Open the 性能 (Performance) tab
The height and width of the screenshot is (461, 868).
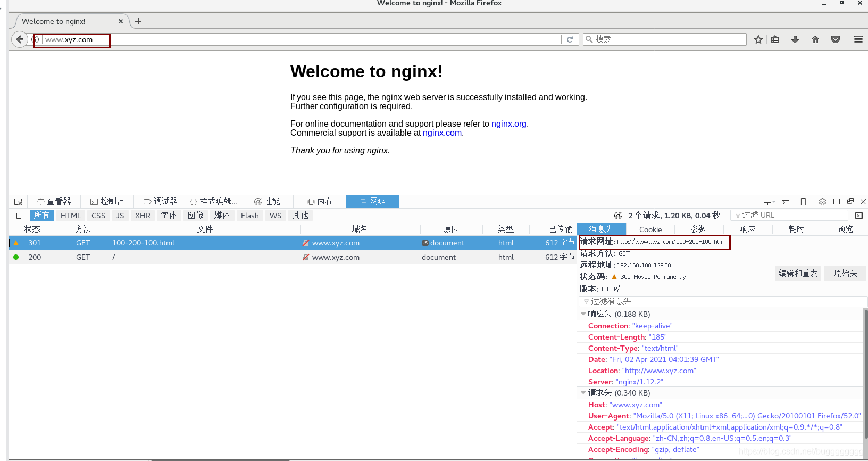tap(266, 202)
